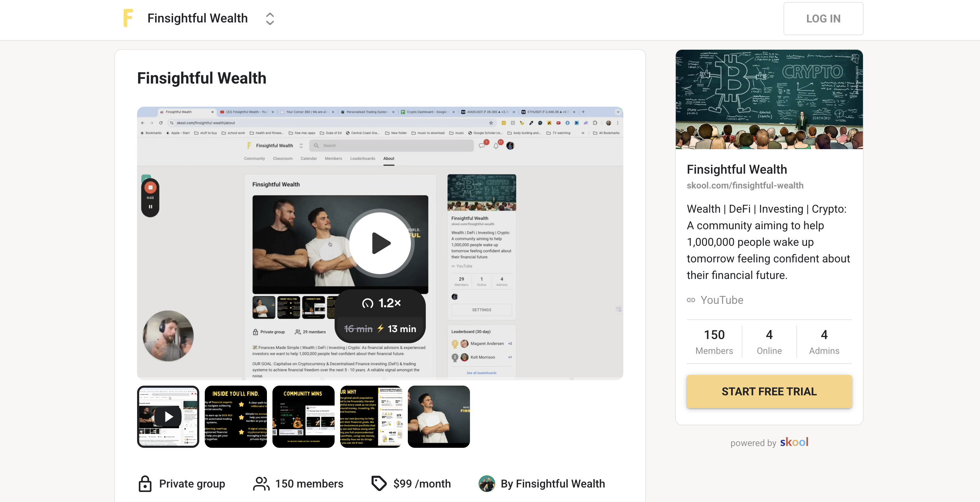
Task: Click the link chain icon beside YouTube
Action: [x=691, y=300]
